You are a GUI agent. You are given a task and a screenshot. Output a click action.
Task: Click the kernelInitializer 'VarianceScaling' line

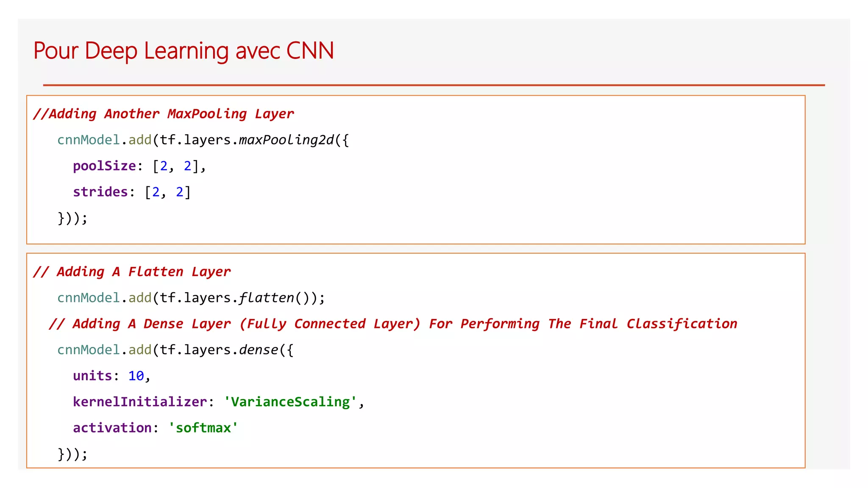[219, 402]
